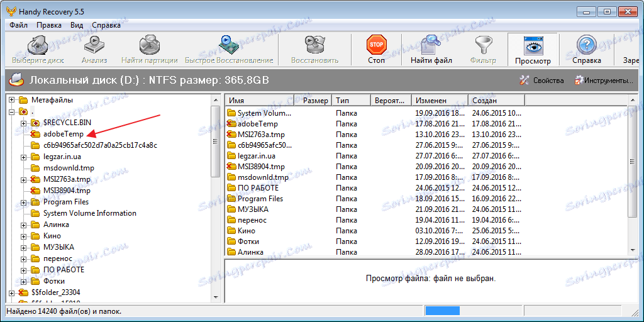
Task: Select System Volume Information in the tree
Action: click(x=89, y=213)
